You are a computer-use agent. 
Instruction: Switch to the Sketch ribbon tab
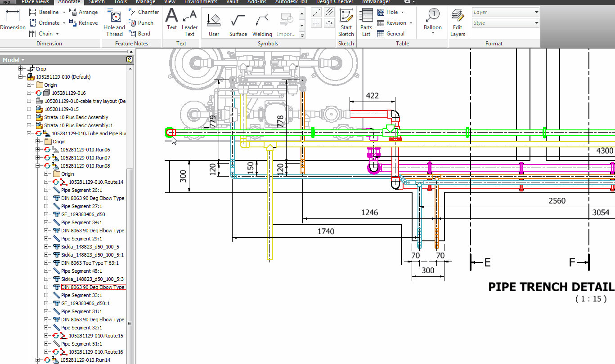coord(96,2)
